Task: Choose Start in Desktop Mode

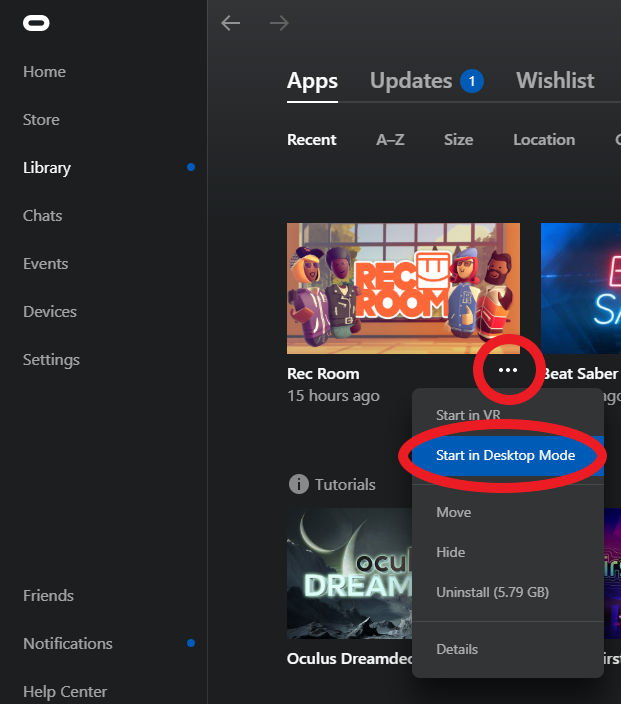Action: tap(508, 456)
